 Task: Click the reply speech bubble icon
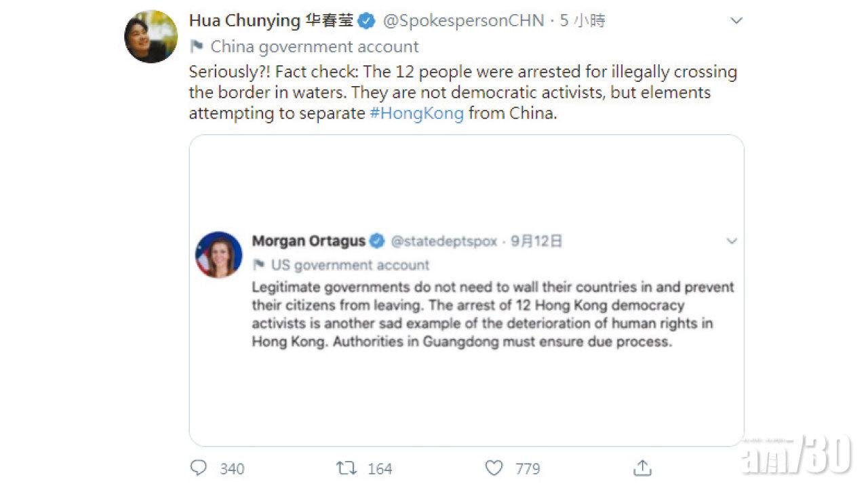[199, 468]
